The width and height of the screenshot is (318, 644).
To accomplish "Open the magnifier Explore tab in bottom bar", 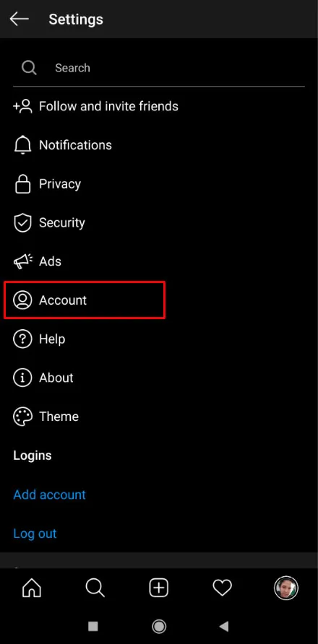I will (95, 588).
